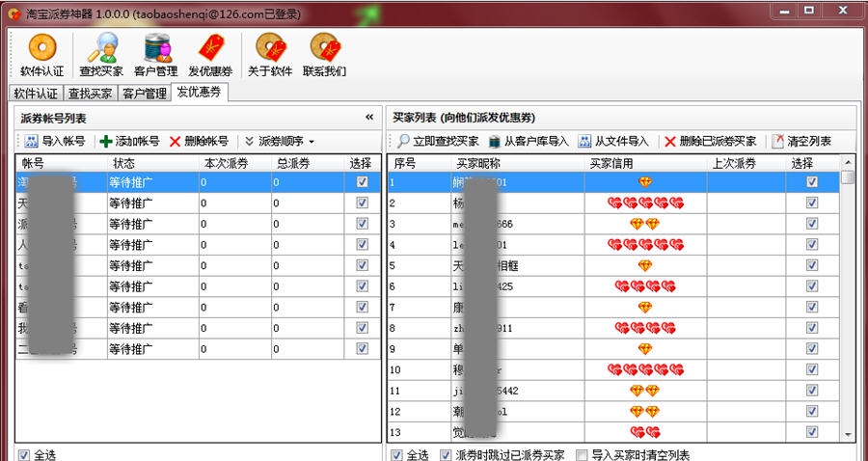This screenshot has height=461, width=868.
Task: Click the two hearts credit in row 13
Action: point(645,432)
